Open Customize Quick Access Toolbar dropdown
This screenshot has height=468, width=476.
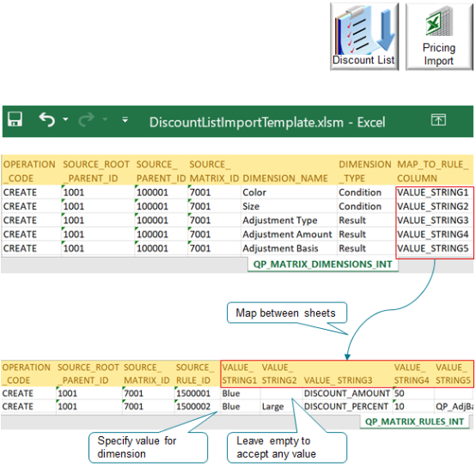pyautogui.click(x=125, y=120)
